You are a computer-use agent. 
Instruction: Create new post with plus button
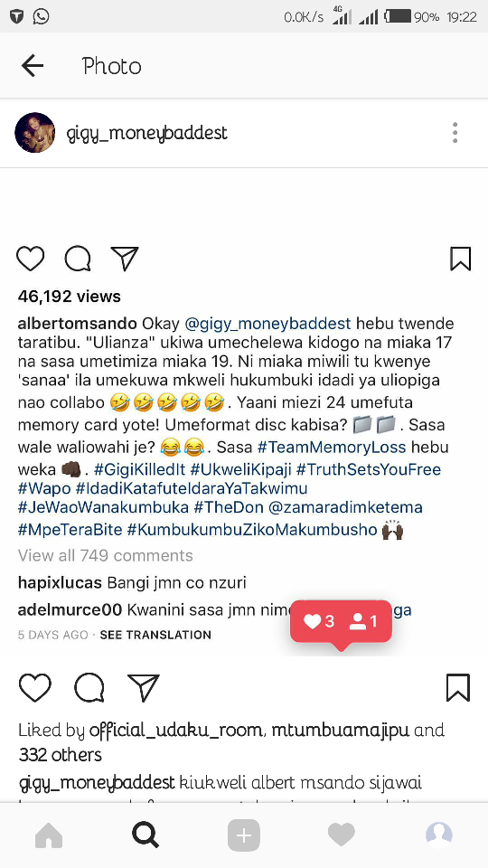(243, 835)
